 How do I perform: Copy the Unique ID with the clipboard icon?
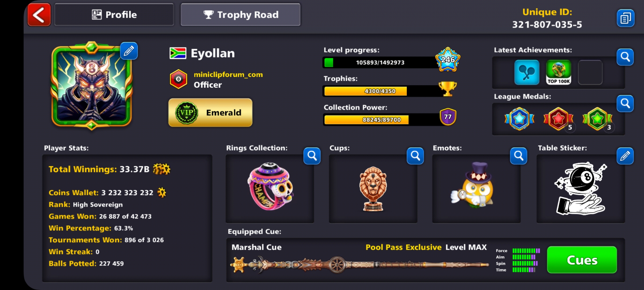tap(625, 18)
